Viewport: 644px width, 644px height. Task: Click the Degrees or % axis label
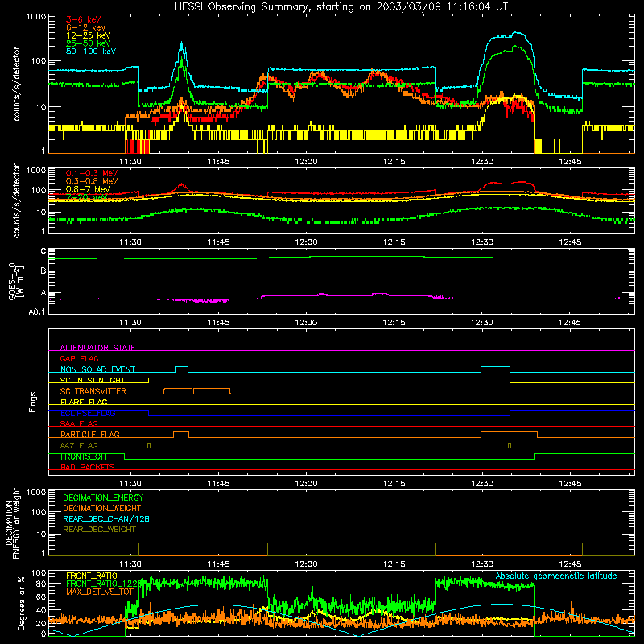21,604
